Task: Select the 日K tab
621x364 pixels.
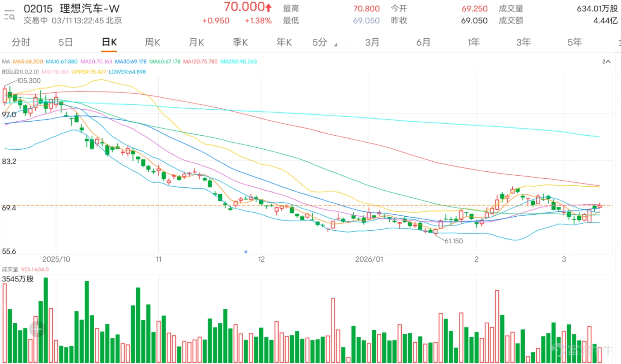Action: pyautogui.click(x=109, y=42)
